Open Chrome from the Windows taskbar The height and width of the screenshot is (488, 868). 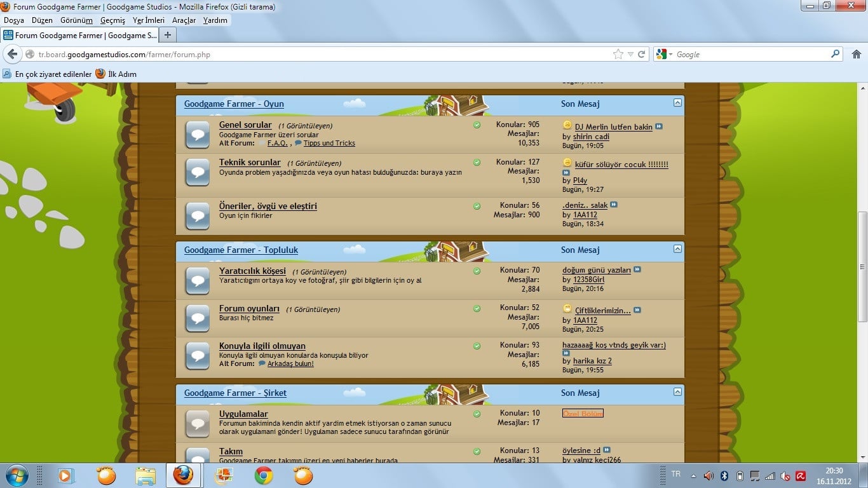point(264,475)
